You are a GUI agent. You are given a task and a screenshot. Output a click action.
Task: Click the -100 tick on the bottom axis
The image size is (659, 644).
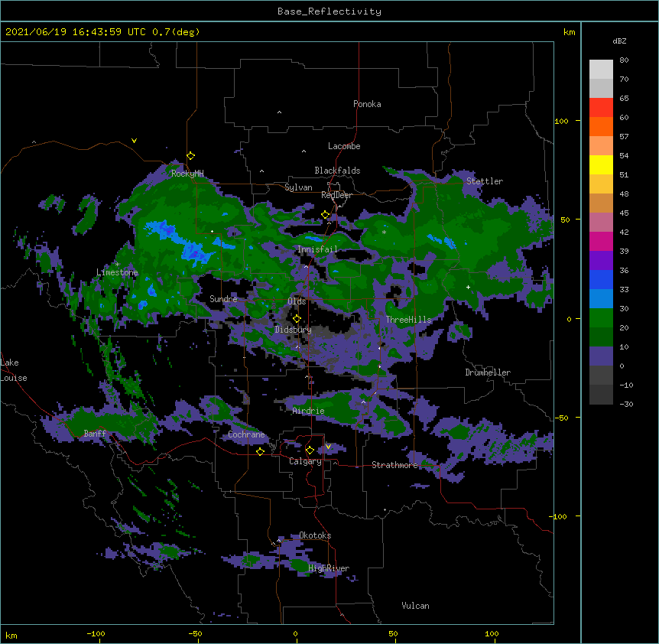point(96,633)
